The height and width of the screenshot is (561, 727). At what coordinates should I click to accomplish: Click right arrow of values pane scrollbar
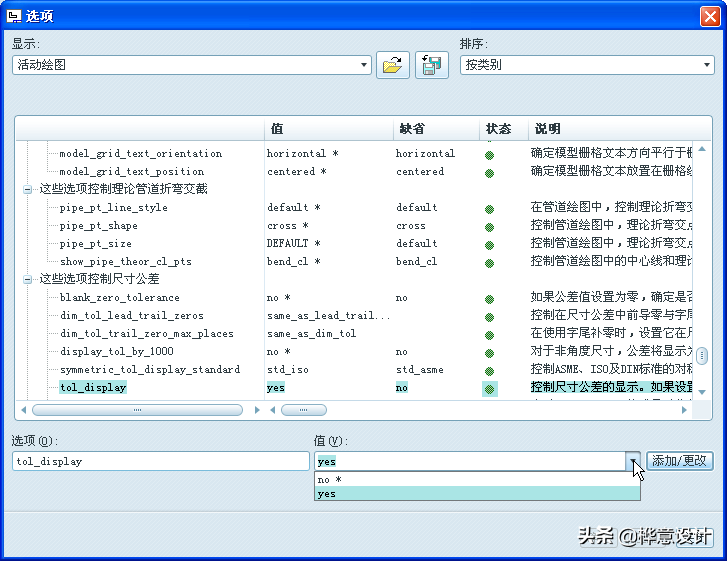pyautogui.click(x=684, y=410)
